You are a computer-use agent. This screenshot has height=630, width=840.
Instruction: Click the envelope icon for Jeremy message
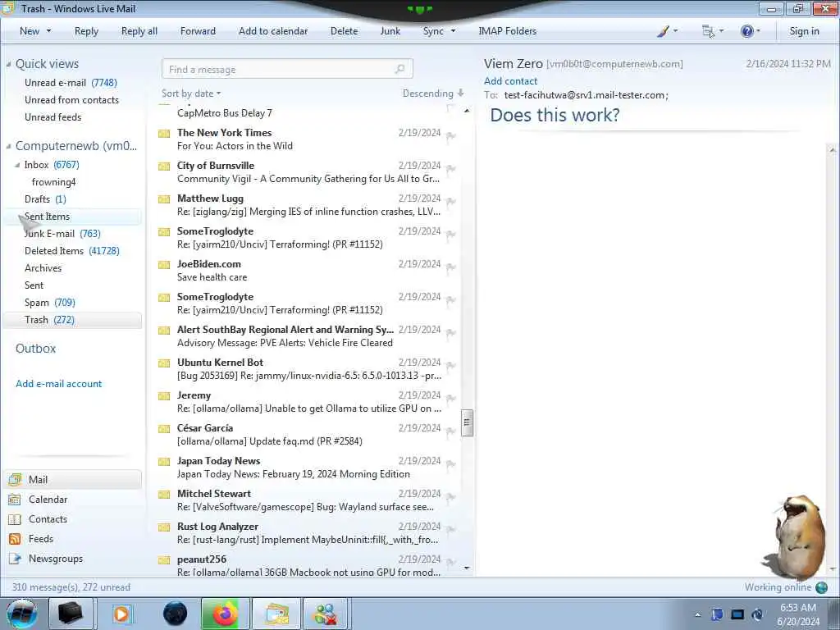tap(164, 396)
